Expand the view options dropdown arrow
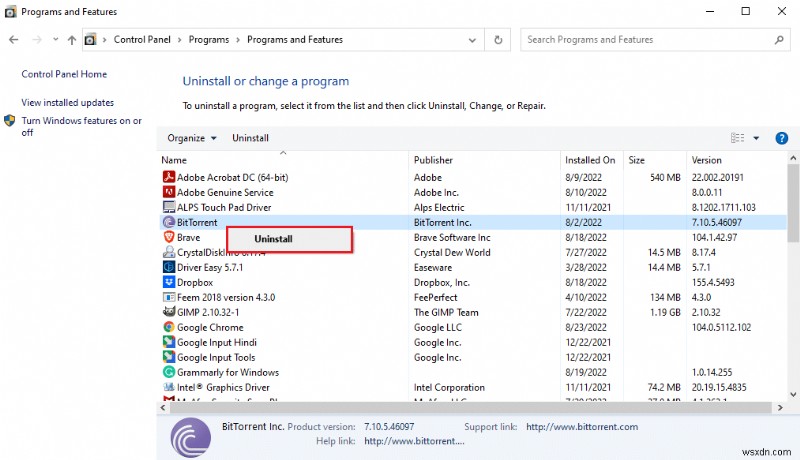The image size is (800, 460). pos(756,138)
